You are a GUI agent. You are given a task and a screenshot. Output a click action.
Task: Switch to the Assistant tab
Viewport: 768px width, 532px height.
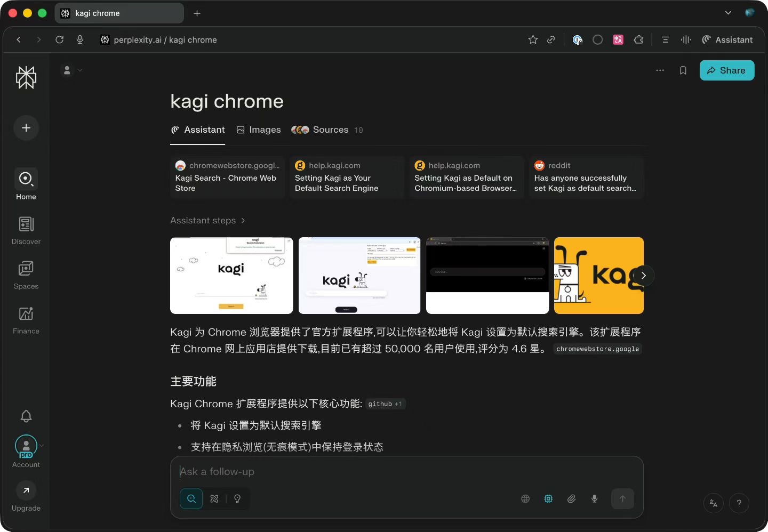(x=198, y=130)
